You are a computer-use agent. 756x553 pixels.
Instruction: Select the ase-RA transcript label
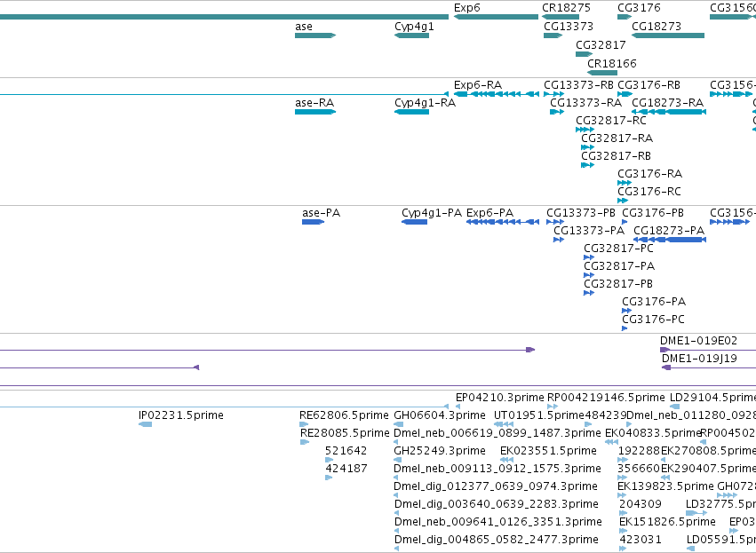[314, 103]
